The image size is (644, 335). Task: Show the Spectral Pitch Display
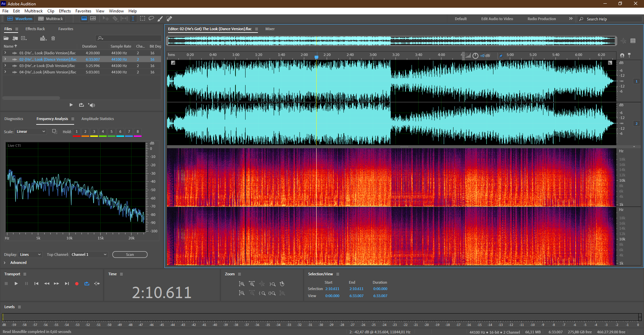coord(93,19)
